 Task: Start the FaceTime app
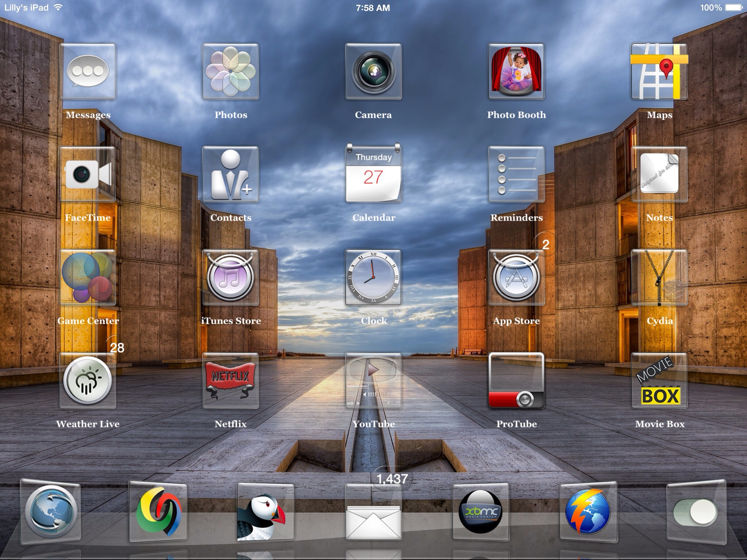[x=88, y=174]
